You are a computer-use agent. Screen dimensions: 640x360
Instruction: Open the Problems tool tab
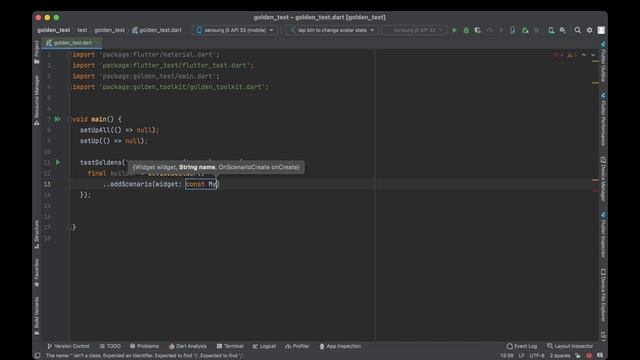(x=144, y=346)
